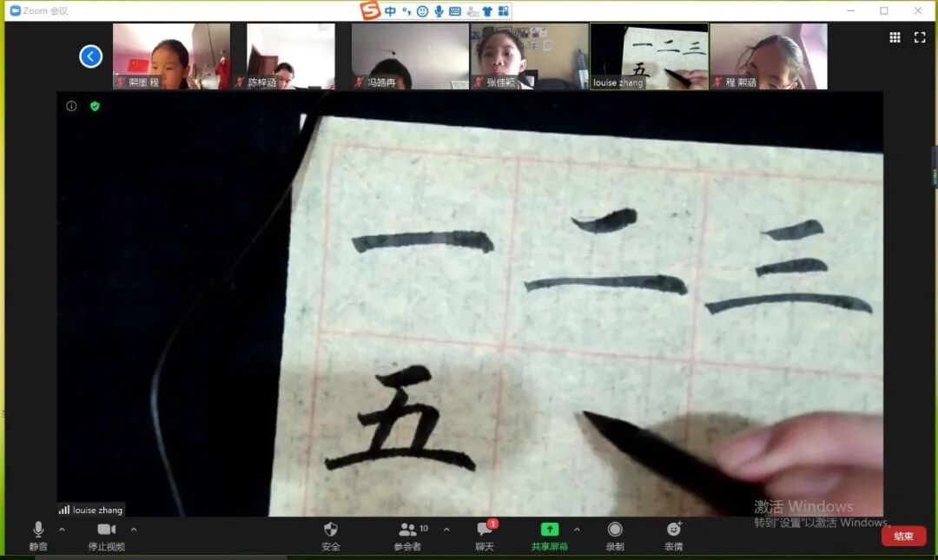Go to previous participants page arrow
Image resolution: width=938 pixels, height=560 pixels.
pyautogui.click(x=91, y=56)
